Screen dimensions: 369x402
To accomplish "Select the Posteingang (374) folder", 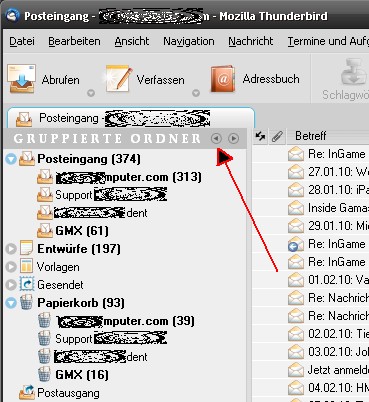I will tap(89, 159).
